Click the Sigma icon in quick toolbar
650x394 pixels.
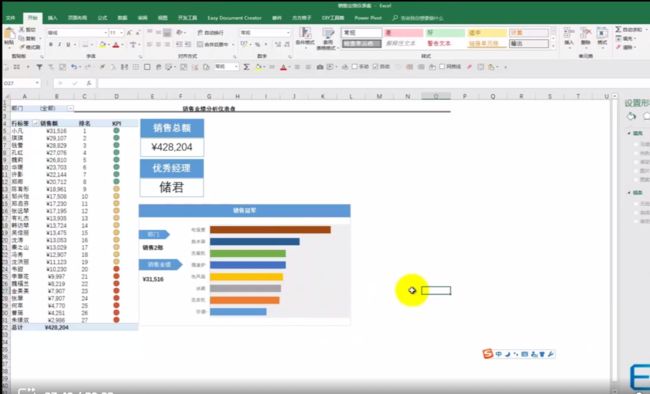[246, 67]
